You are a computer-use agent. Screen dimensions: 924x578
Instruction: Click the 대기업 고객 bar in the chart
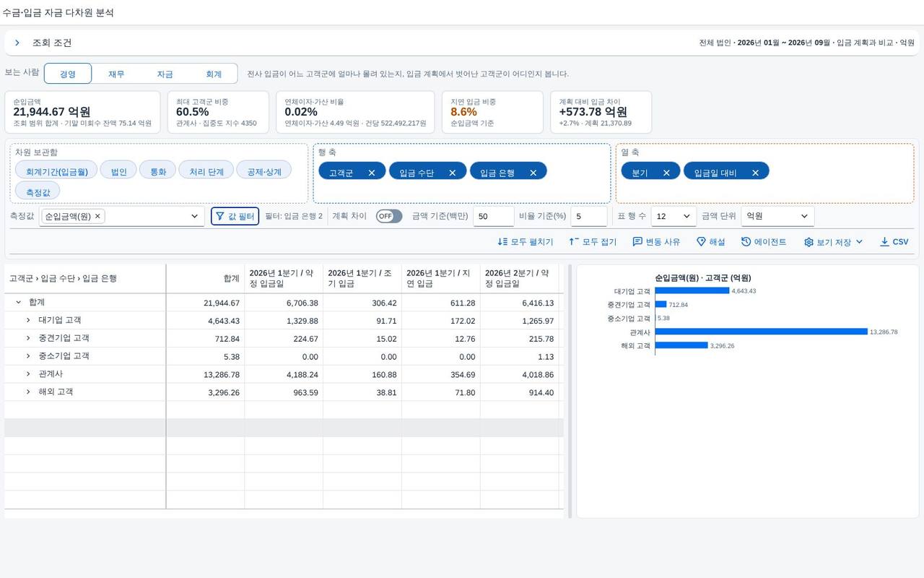[x=692, y=290]
